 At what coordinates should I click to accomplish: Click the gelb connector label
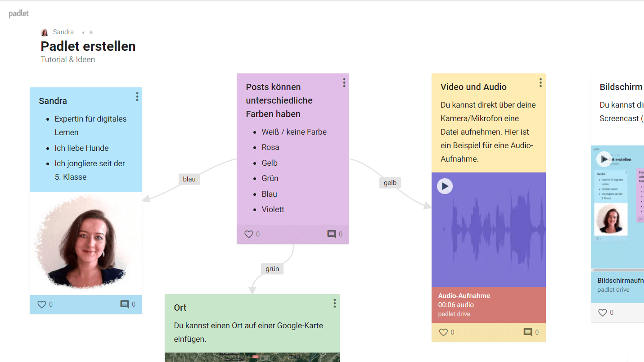pyautogui.click(x=390, y=183)
